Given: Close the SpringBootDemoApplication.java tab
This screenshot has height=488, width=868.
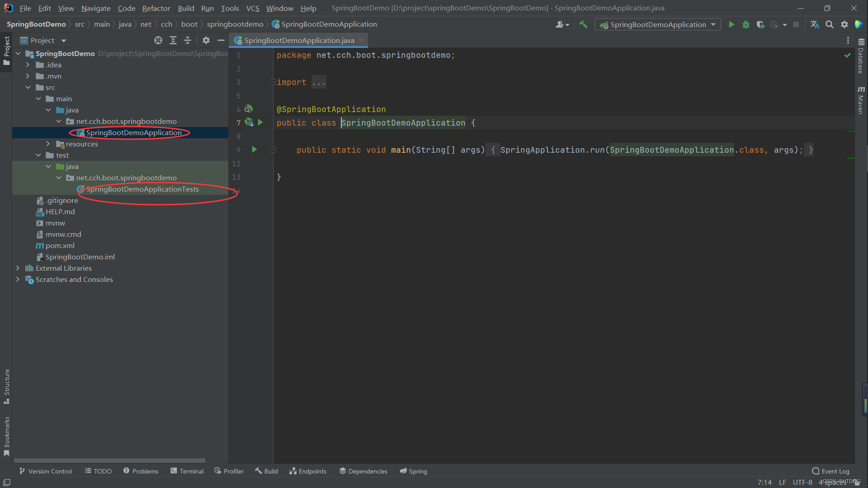Looking at the screenshot, I should coord(361,40).
